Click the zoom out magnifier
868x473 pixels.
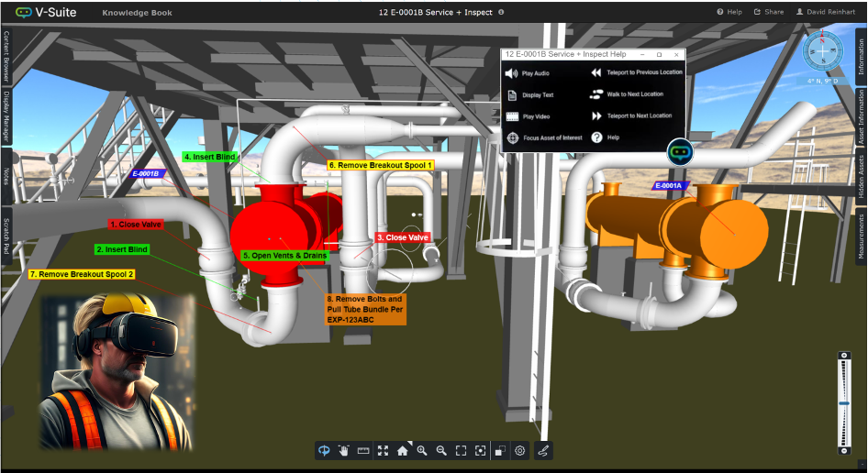(441, 450)
